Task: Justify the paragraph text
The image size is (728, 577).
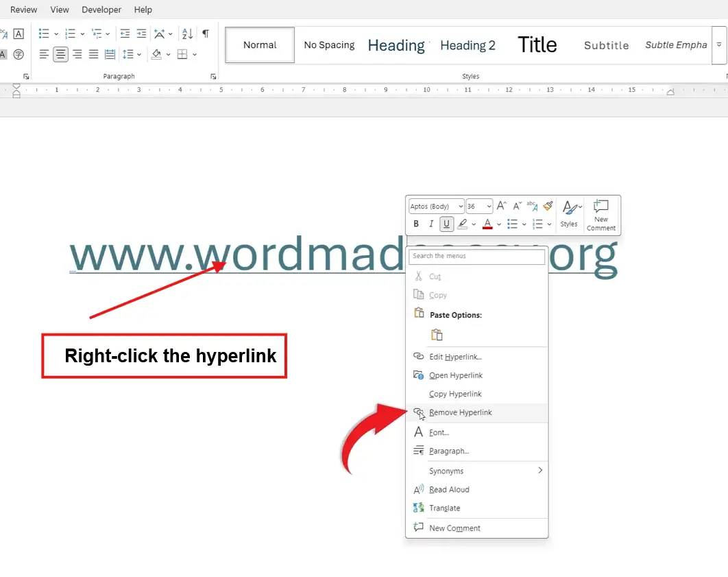Action: tap(93, 54)
